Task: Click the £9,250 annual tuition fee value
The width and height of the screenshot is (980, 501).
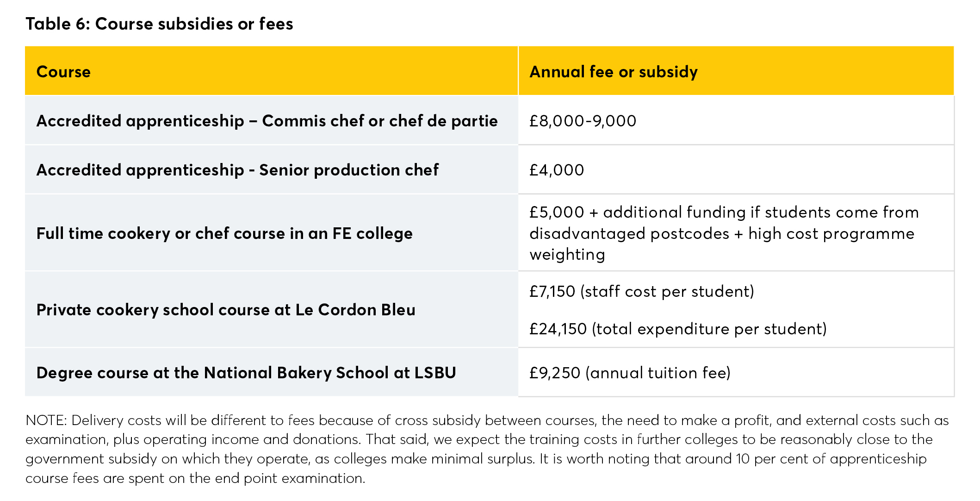Action: 630,373
